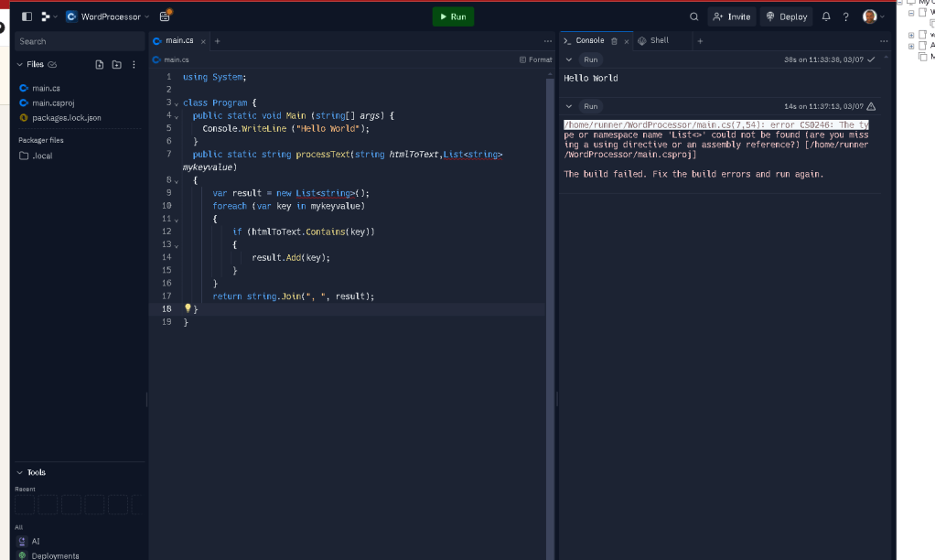Fold the foreach block at line 11
The width and height of the screenshot is (935, 560).
pos(177,220)
